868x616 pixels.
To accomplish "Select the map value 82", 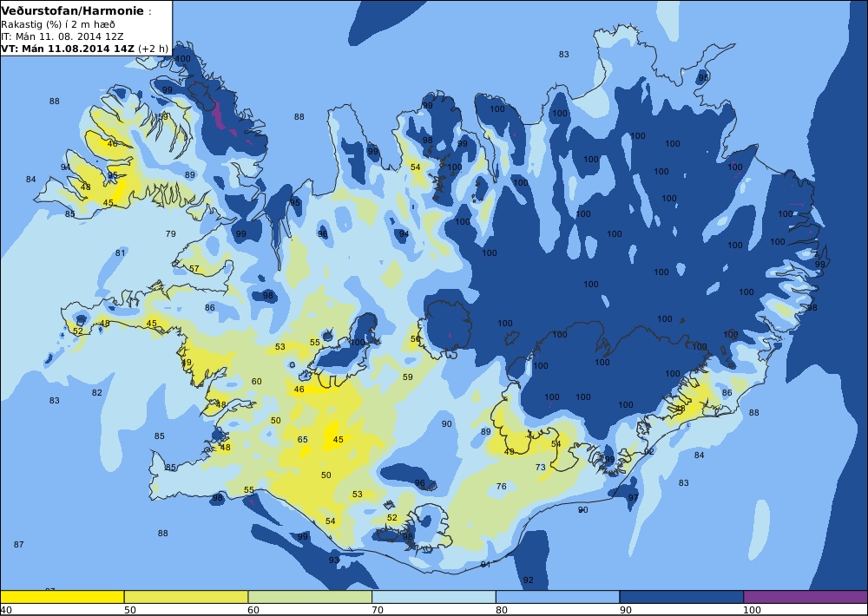I will [x=97, y=392].
